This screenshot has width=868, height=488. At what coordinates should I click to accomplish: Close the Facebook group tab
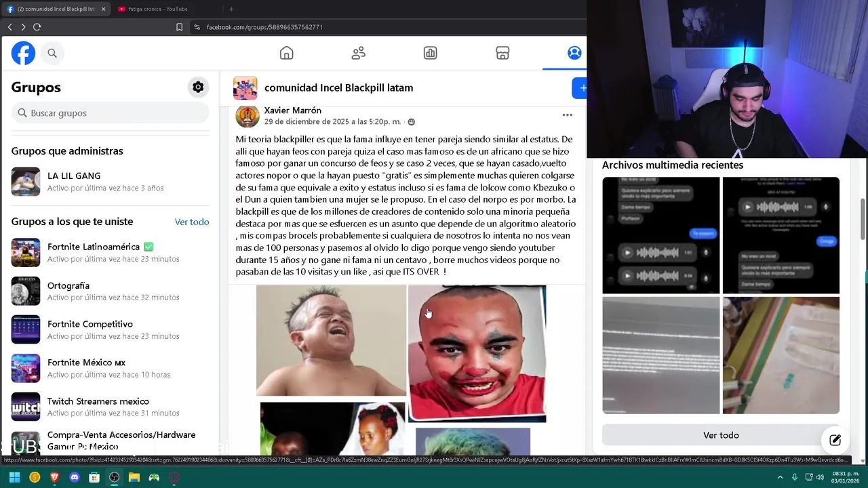104,9
